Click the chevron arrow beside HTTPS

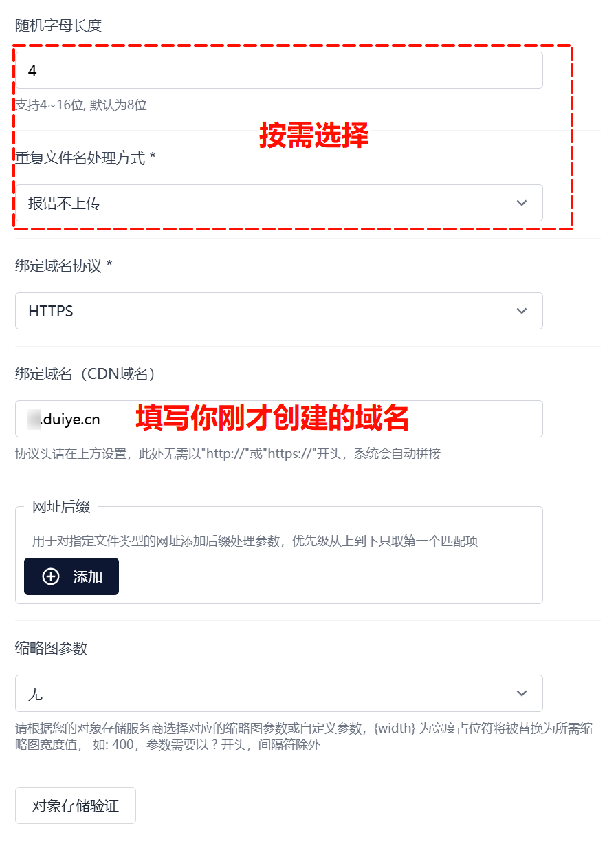[x=522, y=311]
